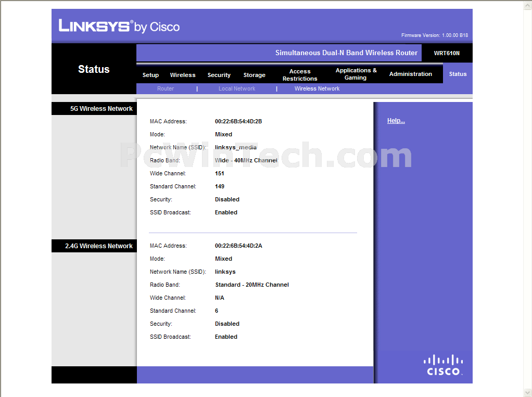
Task: Select the Applications & Gaming tab
Action: click(x=356, y=74)
